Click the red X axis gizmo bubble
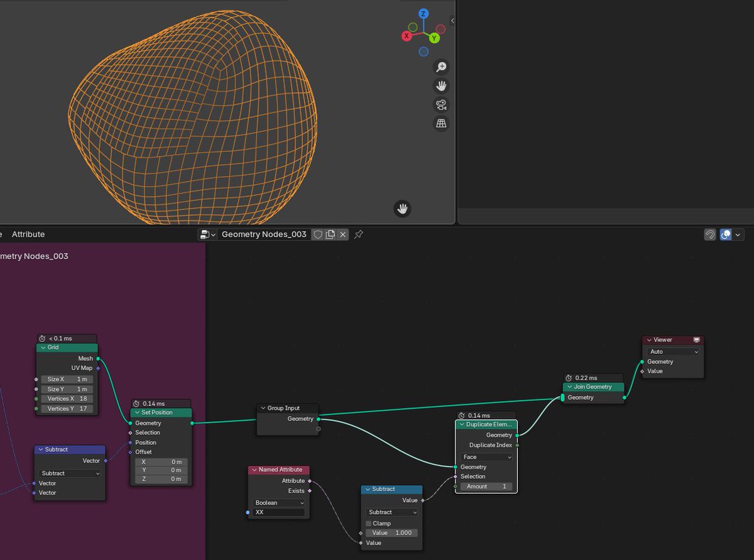This screenshot has width=754, height=560. pyautogui.click(x=407, y=36)
